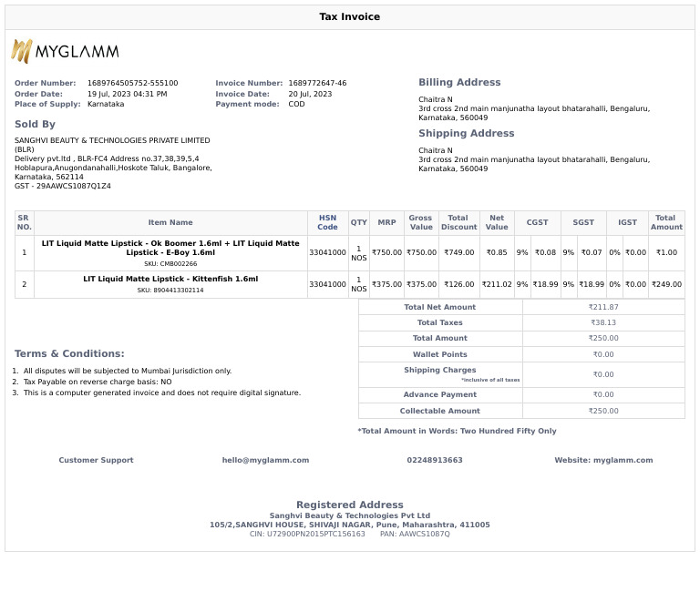Click Total Net Amount value ₹211.87

point(603,307)
